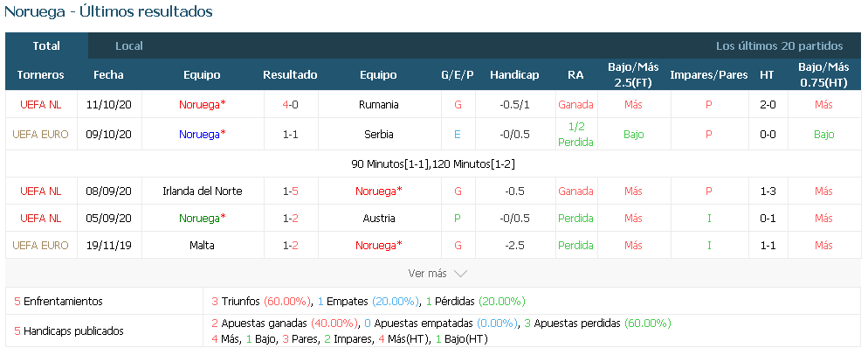Expand results with Ver más chevron

click(437, 274)
